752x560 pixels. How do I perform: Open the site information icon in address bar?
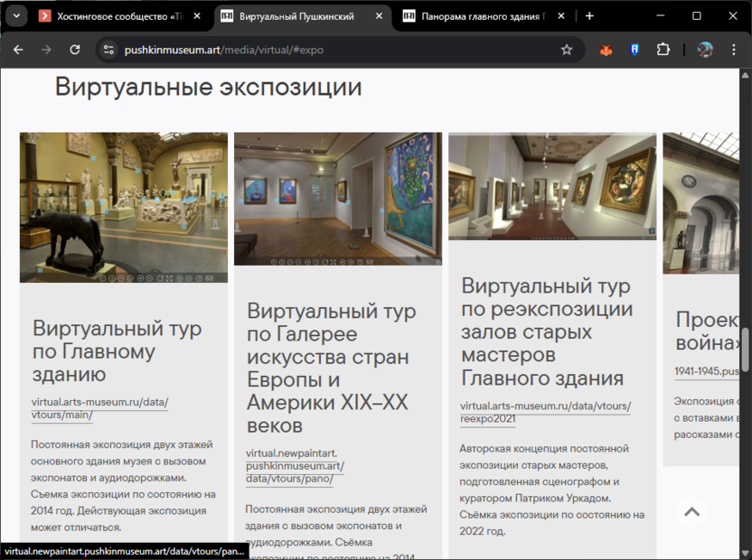[108, 50]
